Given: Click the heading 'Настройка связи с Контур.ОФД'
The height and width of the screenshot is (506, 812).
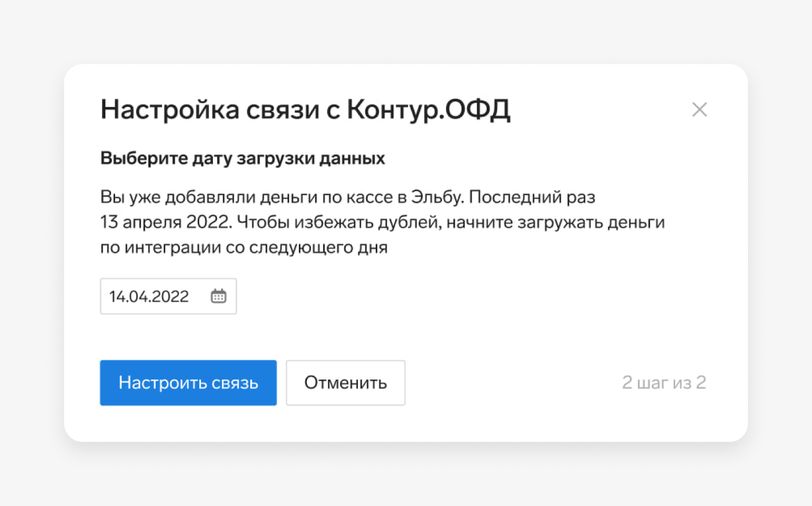Looking at the screenshot, I should tap(305, 109).
